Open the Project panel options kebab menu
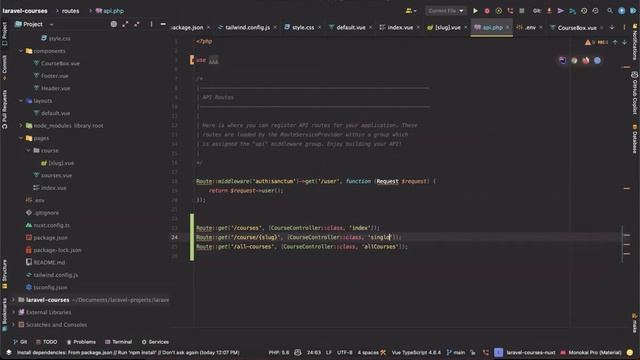 [x=151, y=24]
